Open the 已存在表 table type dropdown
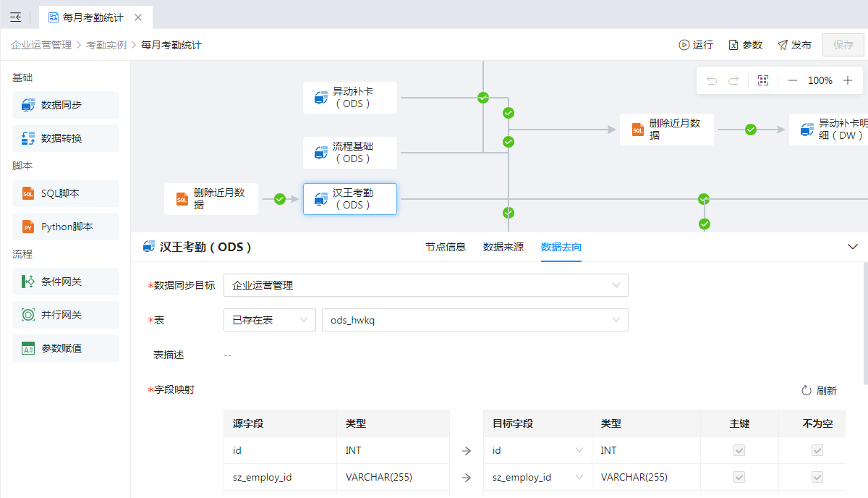 tap(269, 320)
